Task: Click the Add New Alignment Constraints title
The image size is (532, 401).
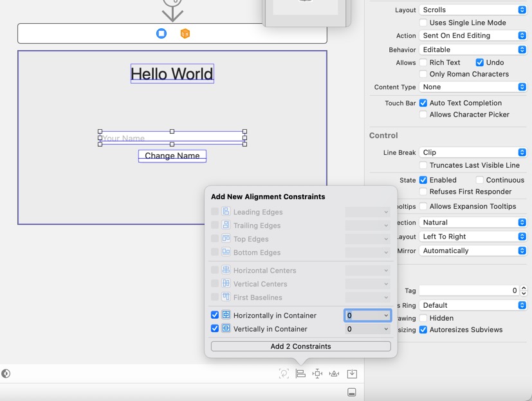Action: pyautogui.click(x=268, y=197)
